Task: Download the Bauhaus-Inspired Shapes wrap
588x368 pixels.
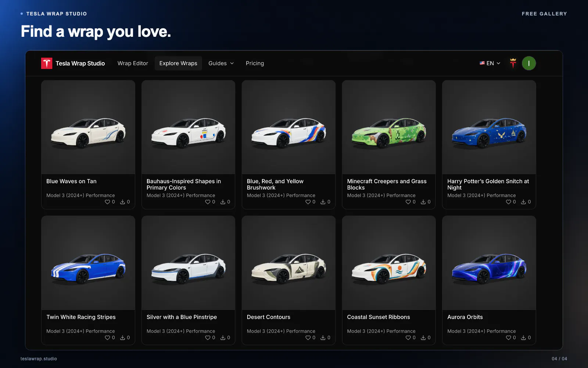Action: coord(223,202)
